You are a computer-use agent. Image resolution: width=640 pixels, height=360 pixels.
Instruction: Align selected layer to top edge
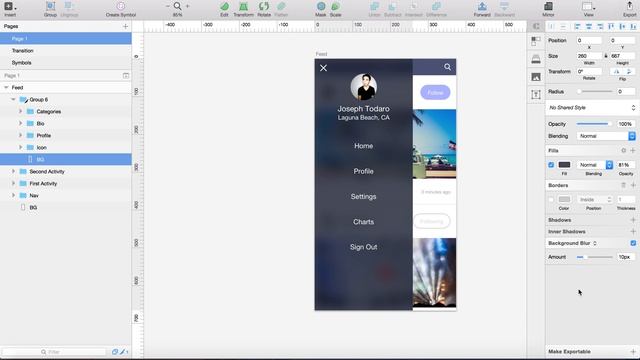point(611,27)
